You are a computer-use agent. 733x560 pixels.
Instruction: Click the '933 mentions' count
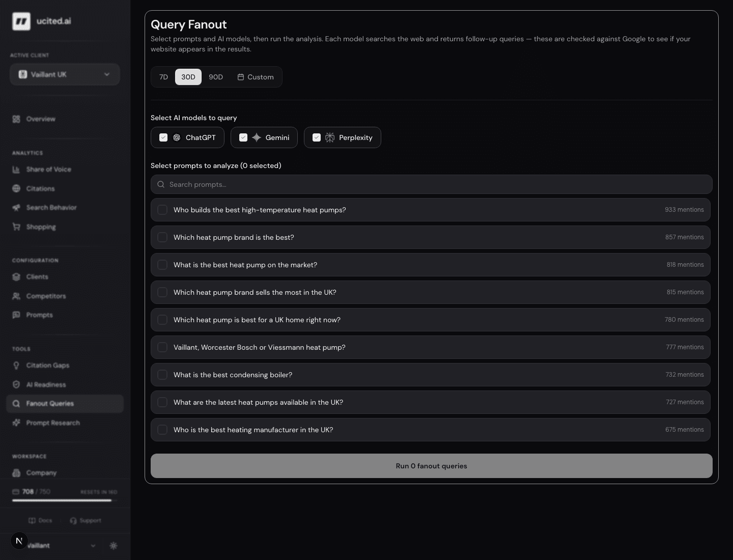point(684,210)
